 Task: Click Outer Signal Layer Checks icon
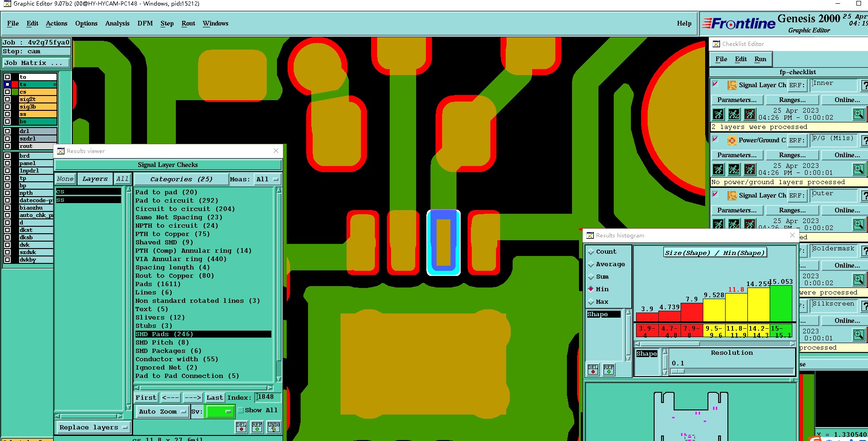732,196
